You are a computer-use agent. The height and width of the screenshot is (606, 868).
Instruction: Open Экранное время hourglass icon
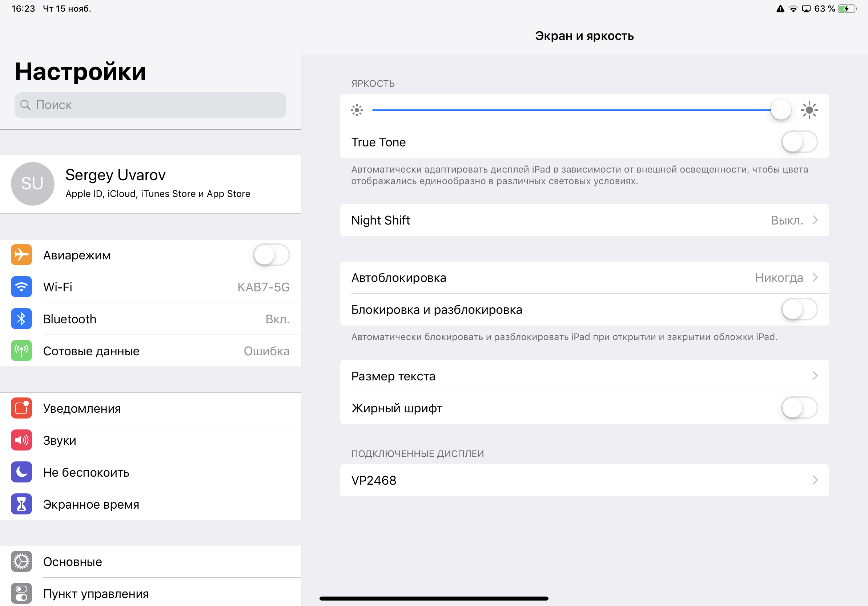pyautogui.click(x=21, y=504)
